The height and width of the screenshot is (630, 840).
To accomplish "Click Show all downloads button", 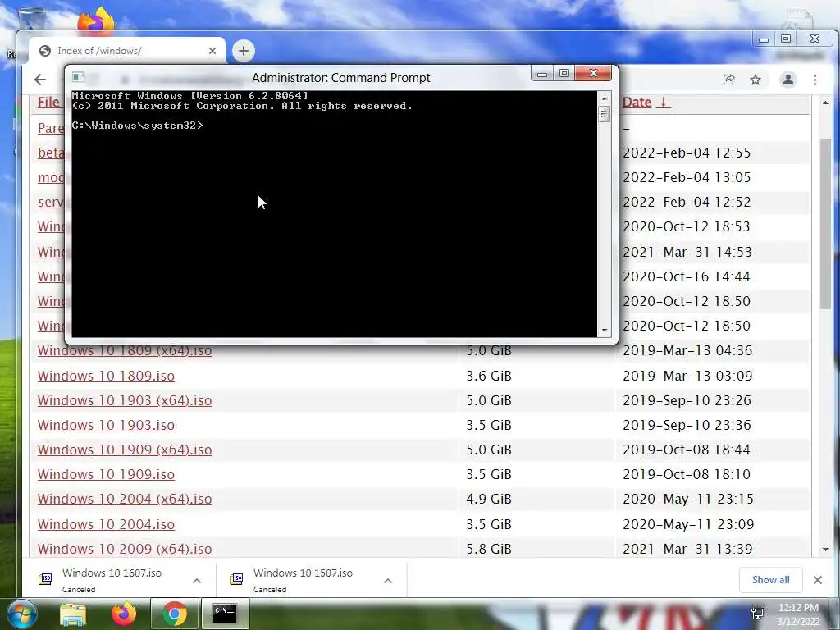I will point(770,580).
